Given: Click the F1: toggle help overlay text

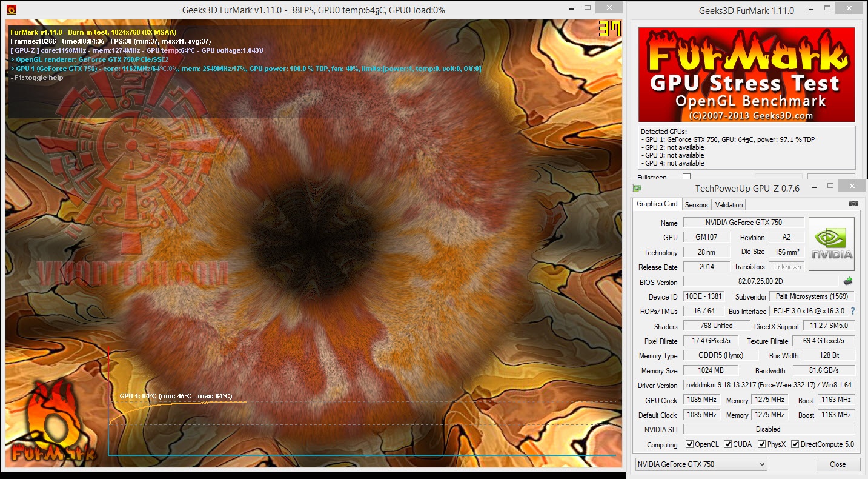Looking at the screenshot, I should click(x=38, y=78).
